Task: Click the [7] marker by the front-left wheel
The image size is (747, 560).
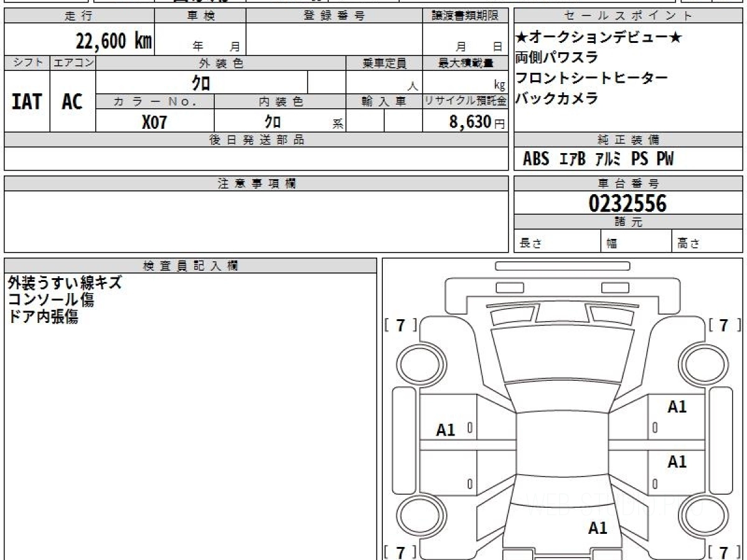Action: [400, 325]
